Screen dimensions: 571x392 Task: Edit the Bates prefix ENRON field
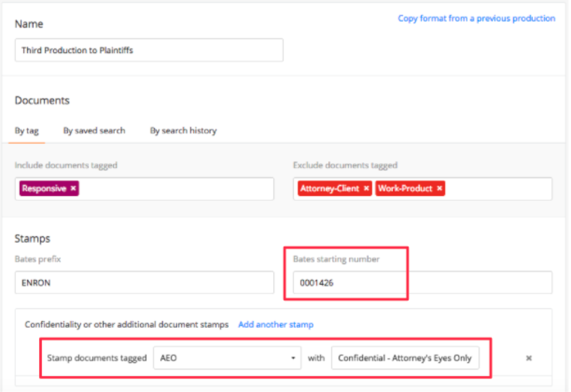[x=144, y=282]
